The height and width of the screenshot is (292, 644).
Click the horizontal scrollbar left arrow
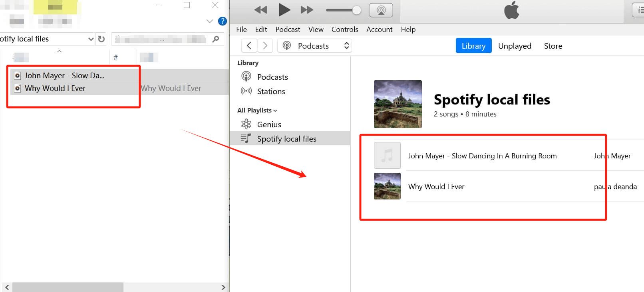[7, 287]
